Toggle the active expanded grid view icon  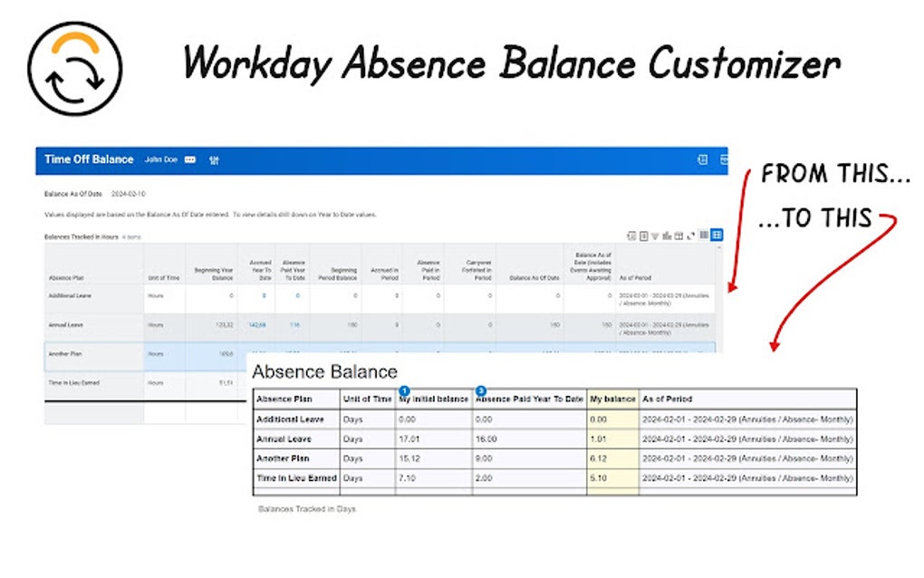[x=717, y=235]
